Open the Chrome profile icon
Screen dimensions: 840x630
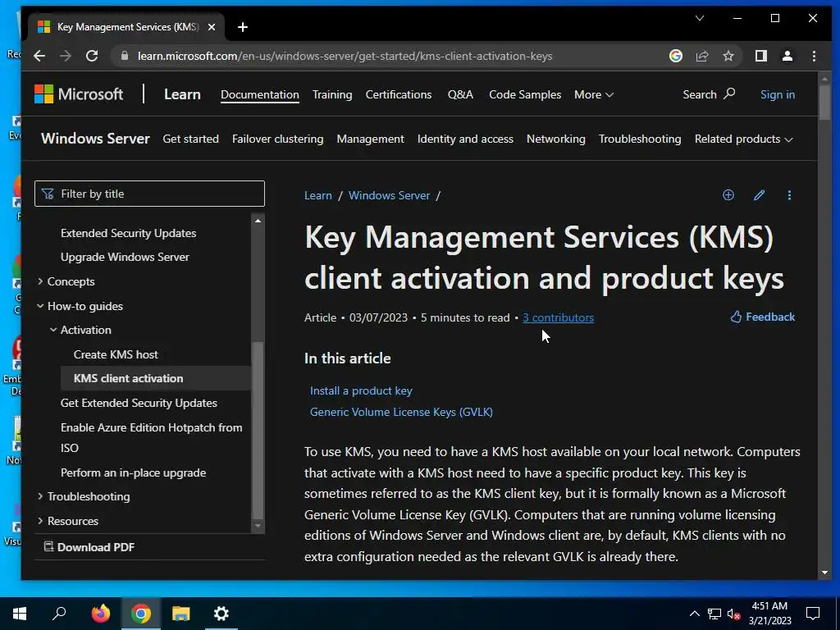pyautogui.click(x=787, y=56)
